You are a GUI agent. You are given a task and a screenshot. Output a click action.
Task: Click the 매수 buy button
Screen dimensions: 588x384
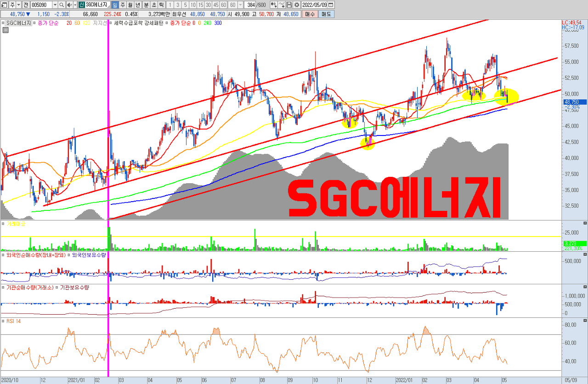coord(310,14)
